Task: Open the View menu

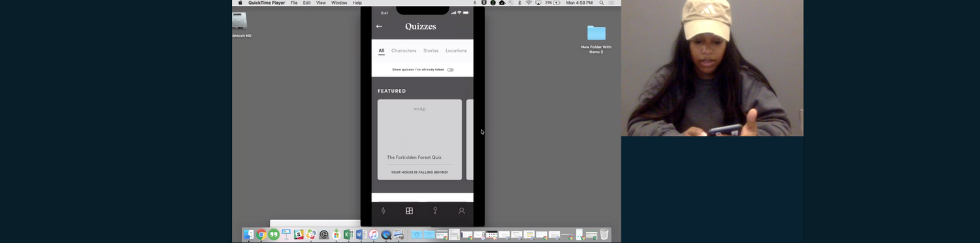Action: [321, 3]
